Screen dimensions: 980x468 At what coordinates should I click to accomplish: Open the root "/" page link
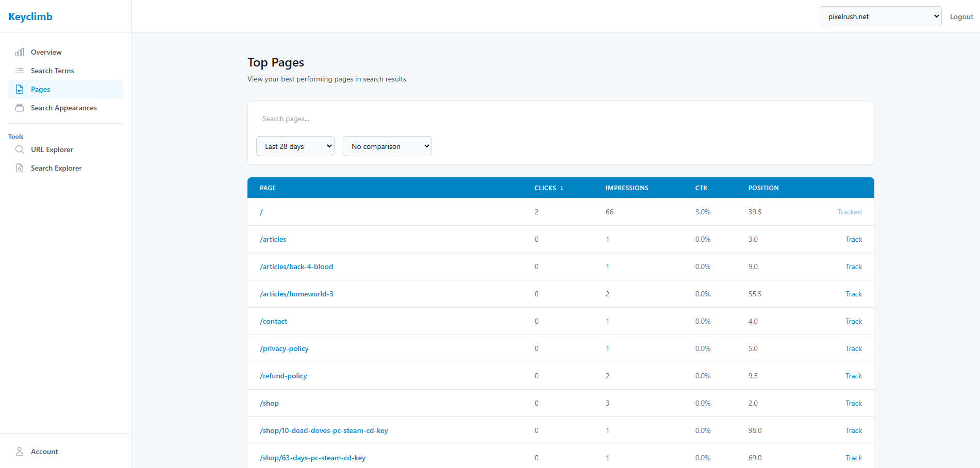tap(261, 212)
